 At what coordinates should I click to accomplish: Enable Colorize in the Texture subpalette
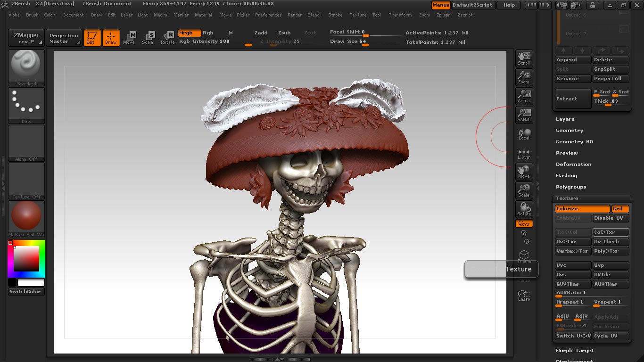click(x=582, y=208)
